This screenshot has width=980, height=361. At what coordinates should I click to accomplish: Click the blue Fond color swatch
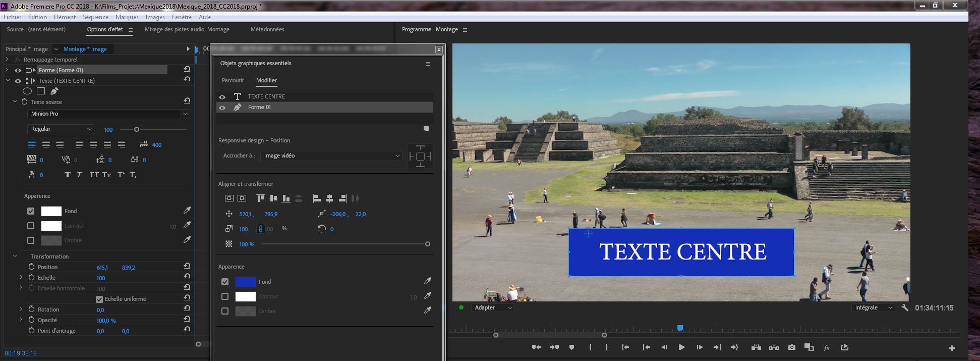click(245, 282)
